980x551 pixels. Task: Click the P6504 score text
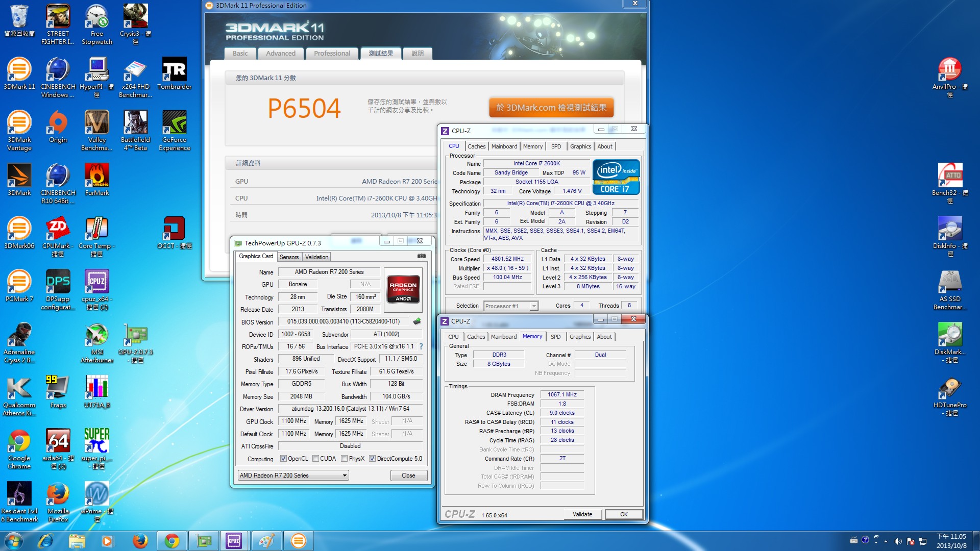[304, 108]
